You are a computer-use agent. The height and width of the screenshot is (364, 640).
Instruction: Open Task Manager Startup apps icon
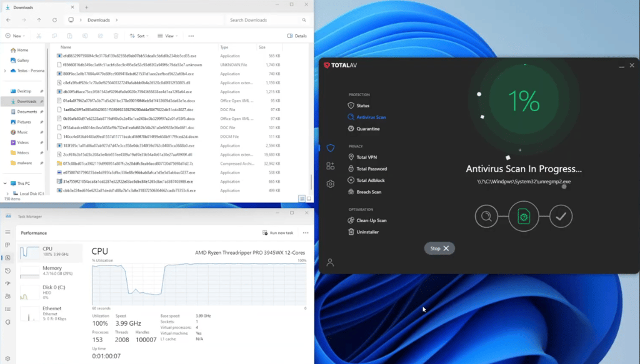point(7,283)
